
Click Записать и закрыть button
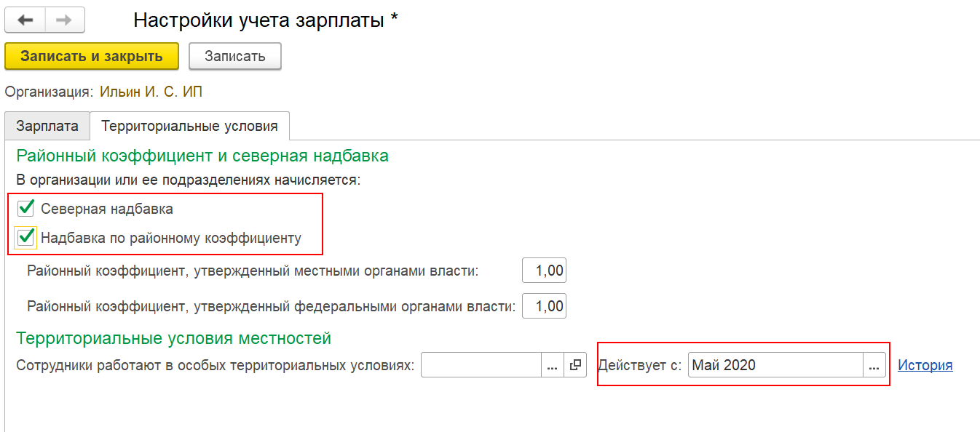[92, 56]
